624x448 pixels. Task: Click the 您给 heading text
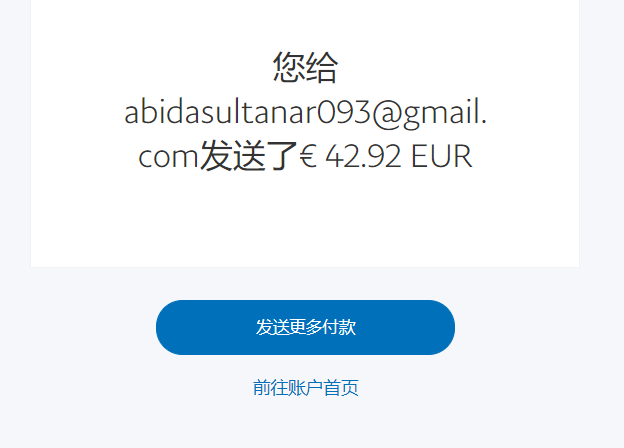[x=305, y=67]
